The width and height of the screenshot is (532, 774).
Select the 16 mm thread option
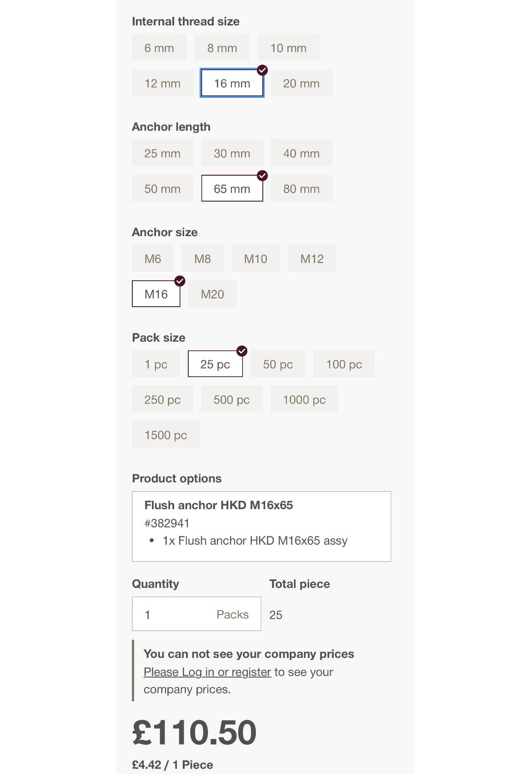[232, 83]
